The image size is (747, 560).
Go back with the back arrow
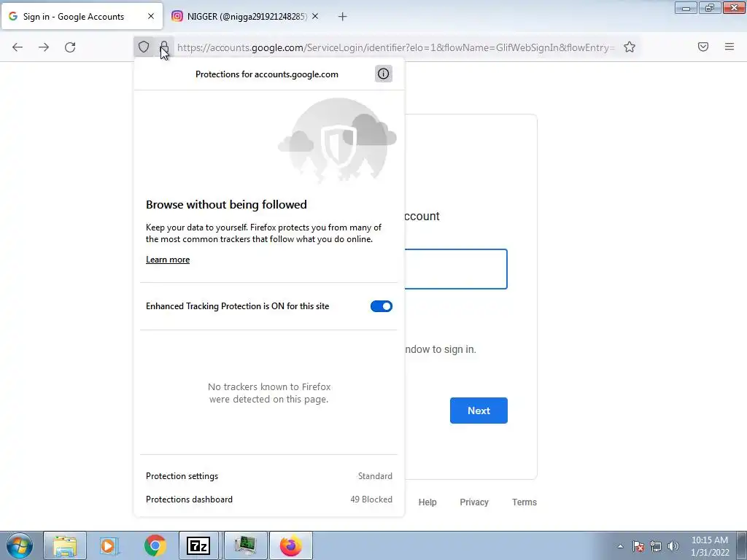[x=18, y=47]
